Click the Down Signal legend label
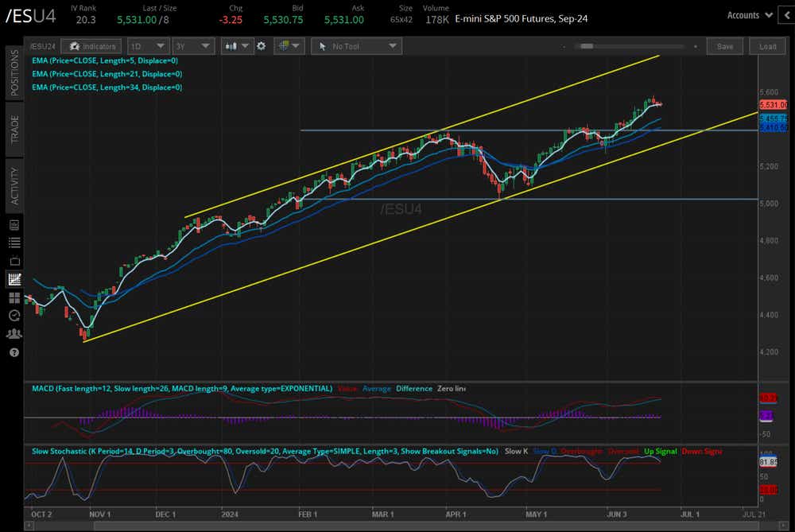 coord(702,451)
